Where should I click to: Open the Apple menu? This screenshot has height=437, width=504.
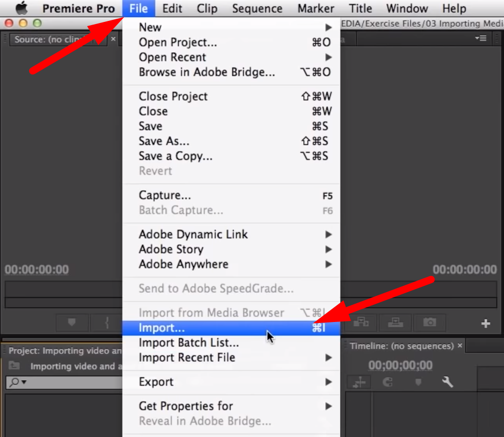coord(21,8)
